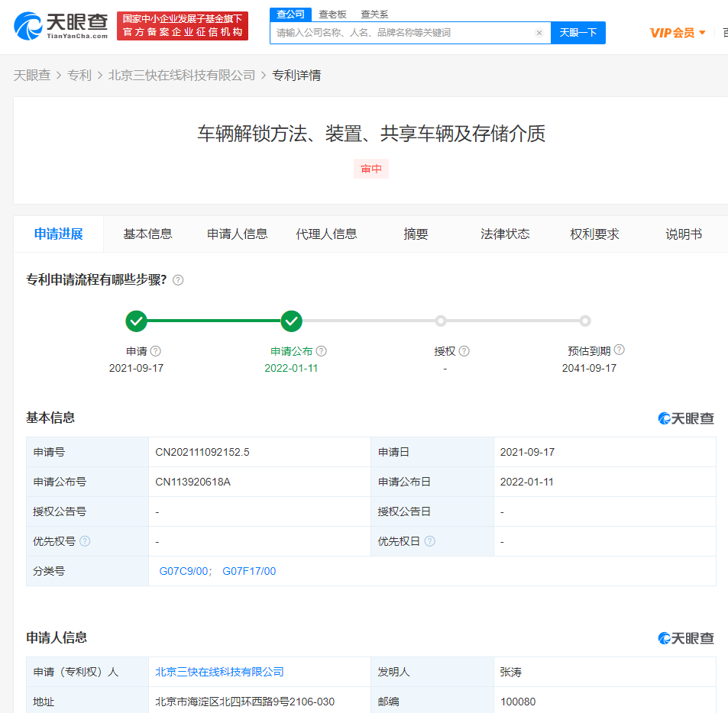The image size is (728, 713).
Task: Click the completed 申请公布 progress step marker
Action: coord(291,321)
